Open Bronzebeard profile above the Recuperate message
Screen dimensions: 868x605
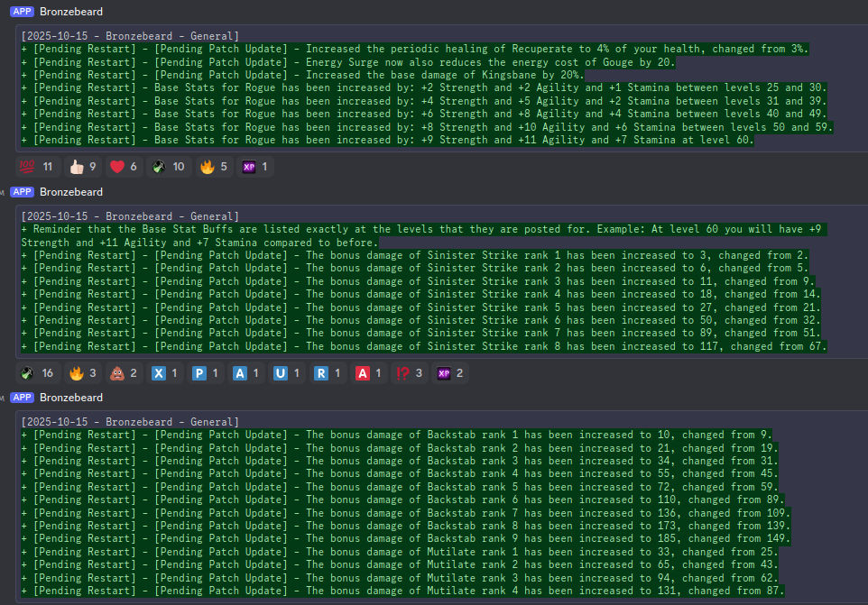point(71,12)
